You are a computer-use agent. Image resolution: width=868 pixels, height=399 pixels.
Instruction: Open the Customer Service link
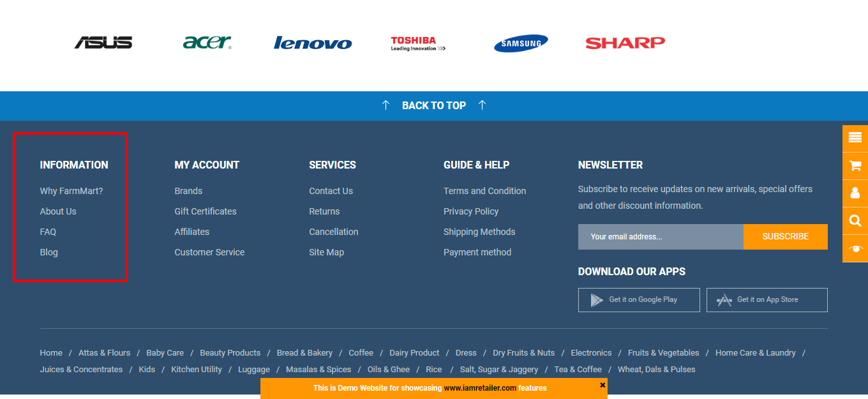pyautogui.click(x=209, y=252)
